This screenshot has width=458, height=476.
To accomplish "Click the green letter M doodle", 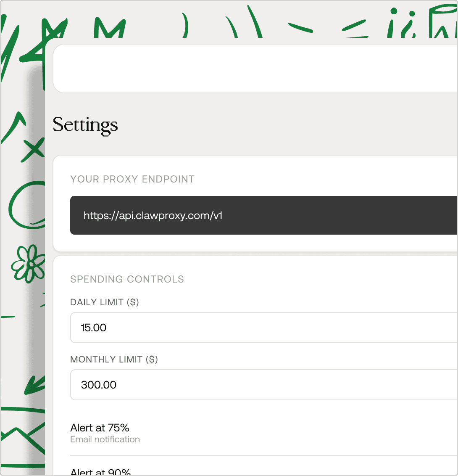I will click(109, 28).
